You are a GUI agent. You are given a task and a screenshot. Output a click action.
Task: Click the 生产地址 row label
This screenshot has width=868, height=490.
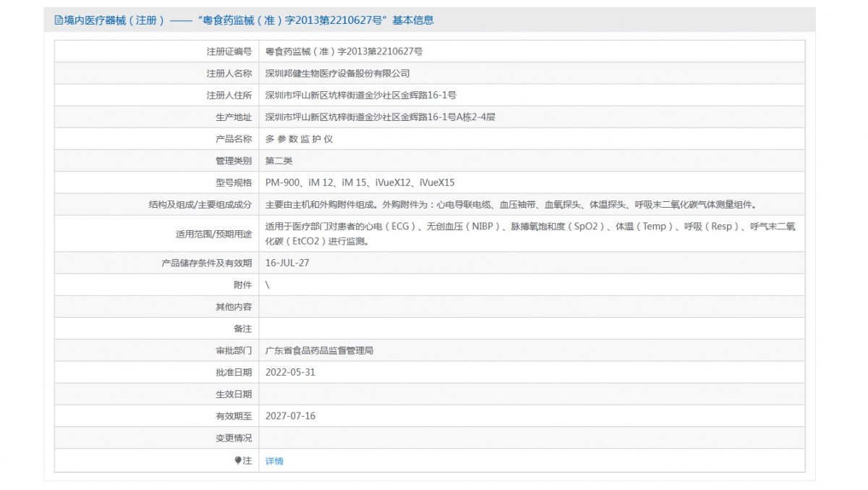pyautogui.click(x=234, y=117)
